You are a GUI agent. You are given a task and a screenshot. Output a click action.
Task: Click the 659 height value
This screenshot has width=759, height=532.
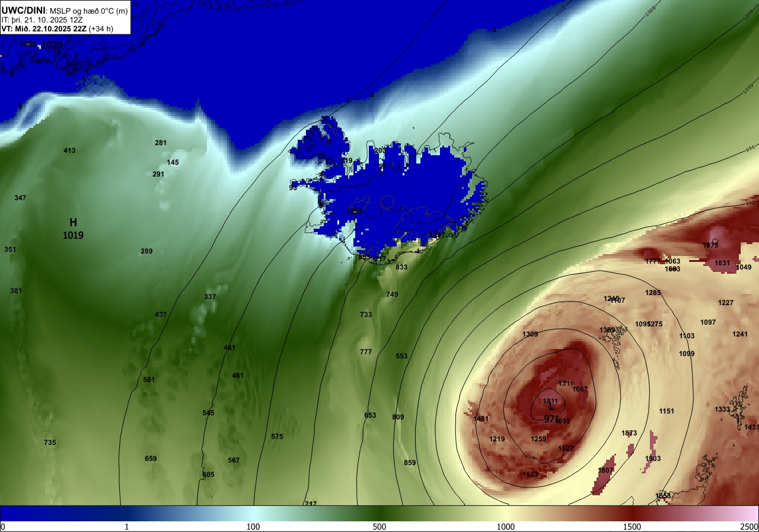click(x=151, y=459)
